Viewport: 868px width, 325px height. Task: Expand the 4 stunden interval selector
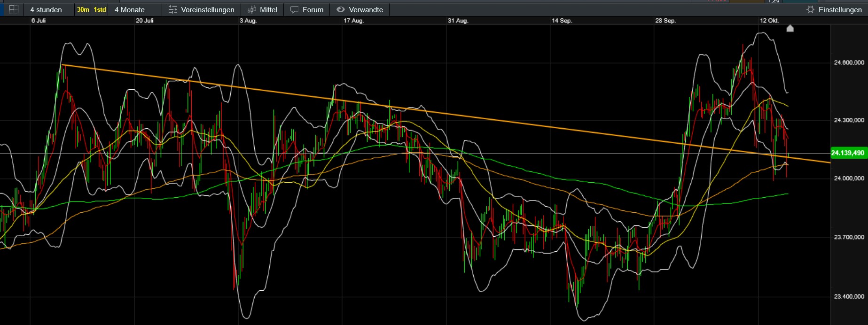46,9
